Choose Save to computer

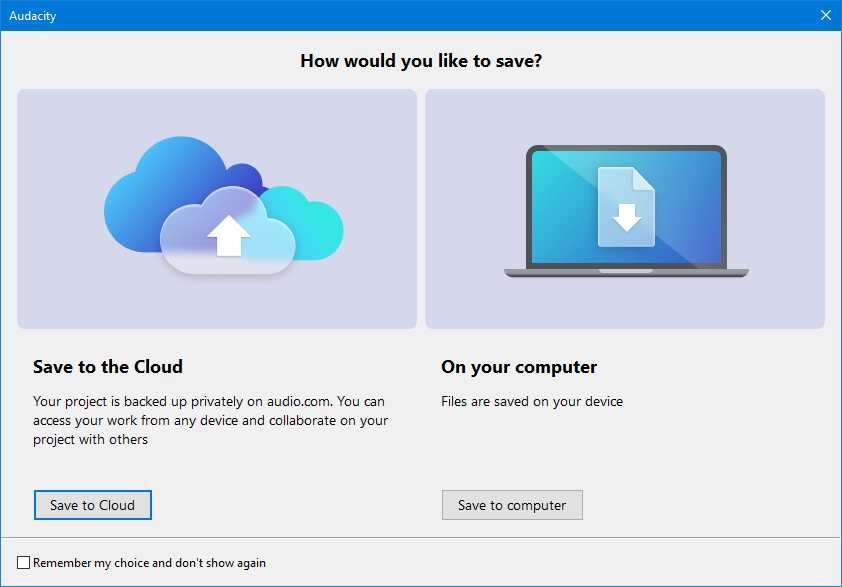(512, 505)
